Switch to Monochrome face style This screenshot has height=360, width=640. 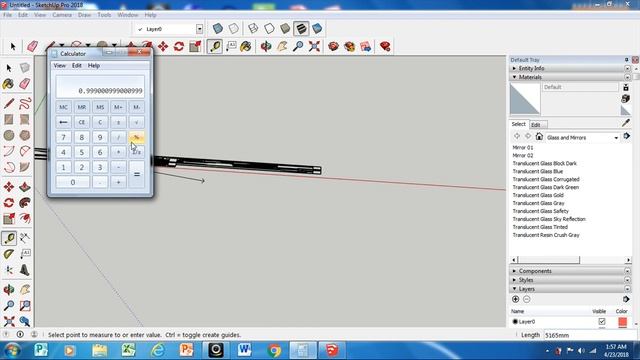(317, 28)
